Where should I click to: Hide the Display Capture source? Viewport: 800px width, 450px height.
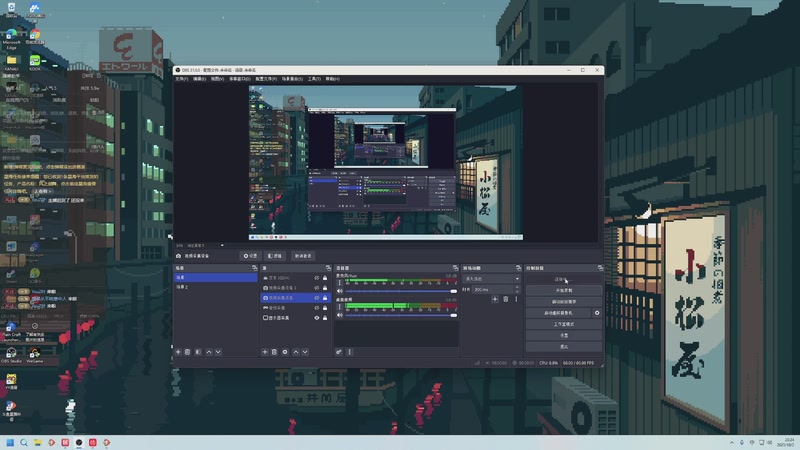[x=317, y=318]
